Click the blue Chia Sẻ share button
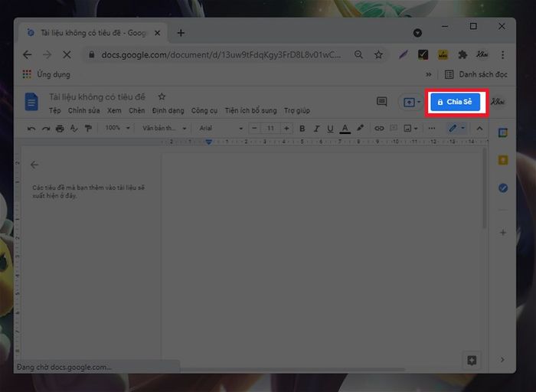This screenshot has height=392, width=536. (x=455, y=103)
